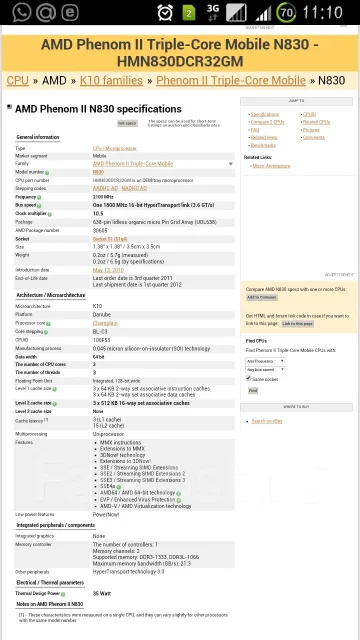Tap the @ mail notification icon

(x=45, y=13)
